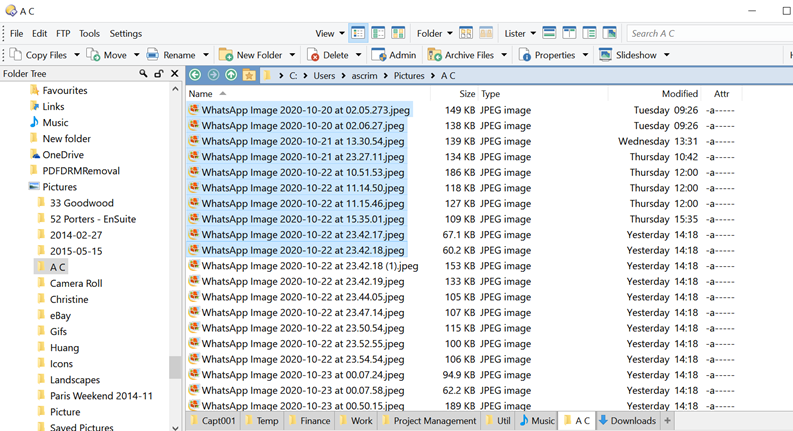Viewport: 793px width, 431px height.
Task: Click the Archive Files button
Action: [x=461, y=55]
